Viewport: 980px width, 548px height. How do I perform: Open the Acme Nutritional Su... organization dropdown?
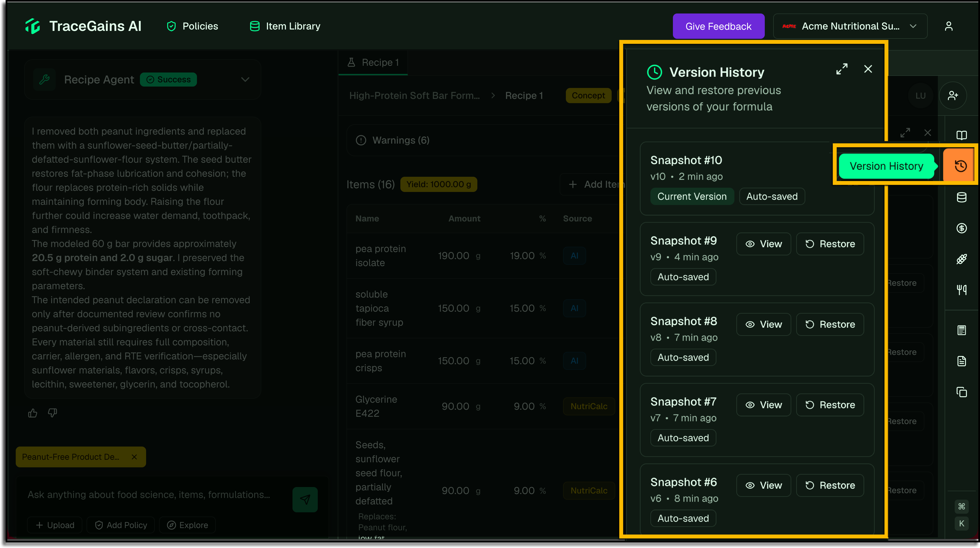850,26
